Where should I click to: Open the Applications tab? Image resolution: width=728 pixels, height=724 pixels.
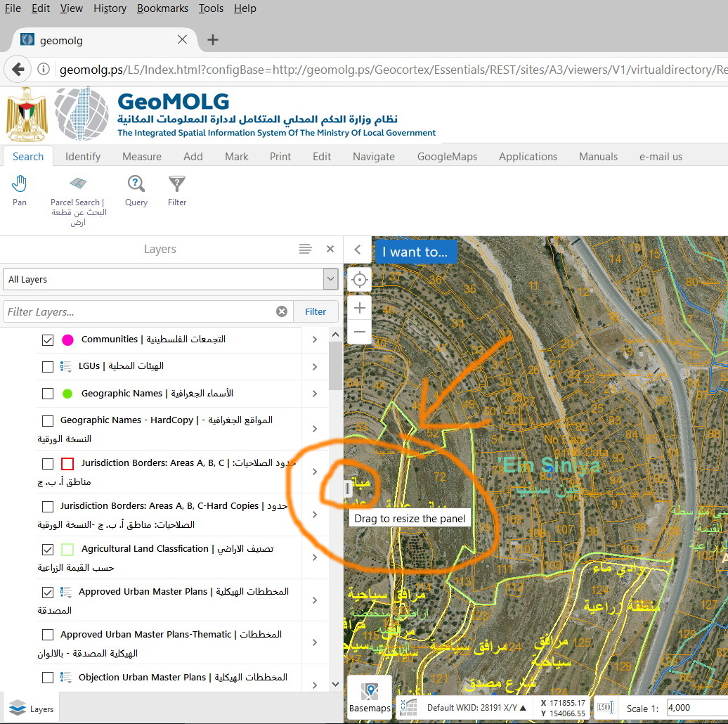528,157
